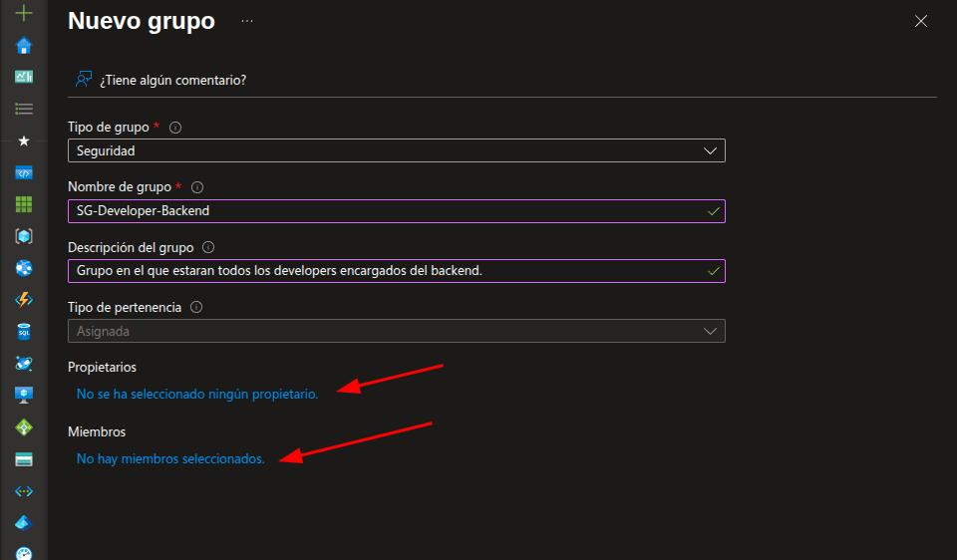Go to Home in the sidebar
The height and width of the screenshot is (560, 957).
24,46
